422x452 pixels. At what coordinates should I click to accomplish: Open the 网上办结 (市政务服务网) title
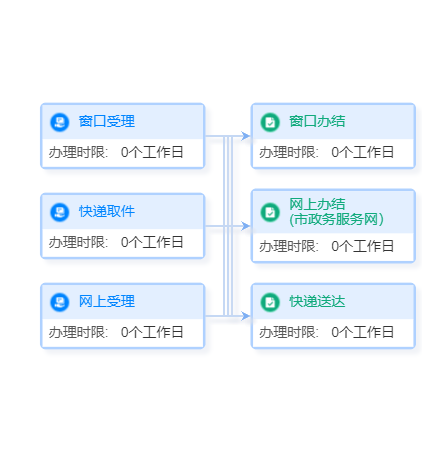click(x=336, y=212)
